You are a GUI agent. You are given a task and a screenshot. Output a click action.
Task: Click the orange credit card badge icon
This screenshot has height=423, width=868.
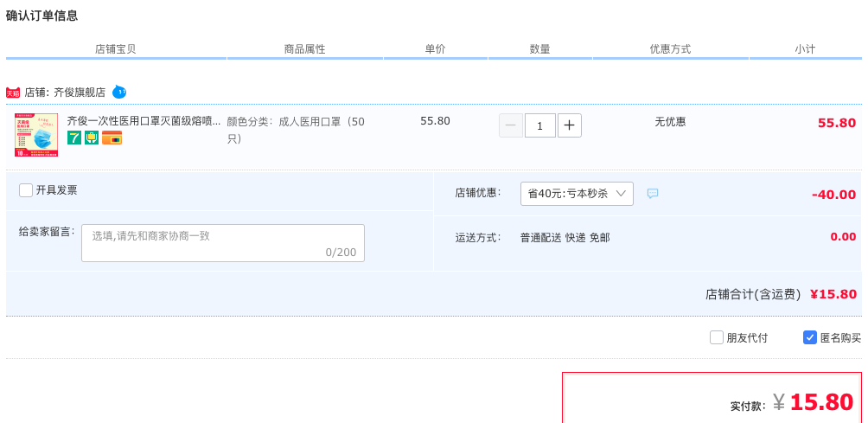click(112, 138)
